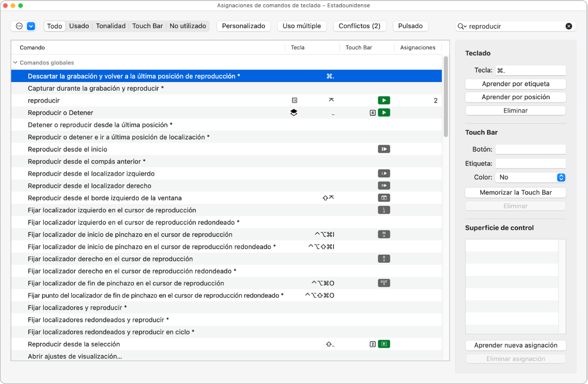The width and height of the screenshot is (588, 384).
Task: Click Touch Bar icon for Reproducir desde el inicio
Action: (x=384, y=149)
